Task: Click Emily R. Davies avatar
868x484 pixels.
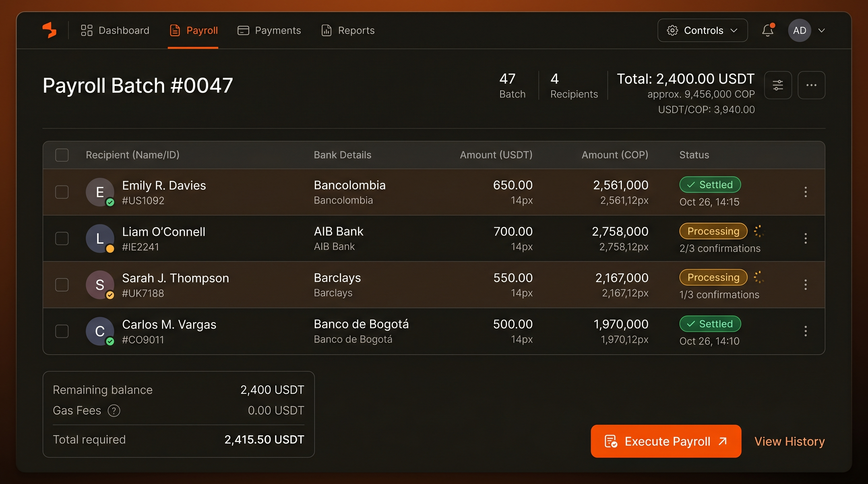Action: (x=100, y=192)
